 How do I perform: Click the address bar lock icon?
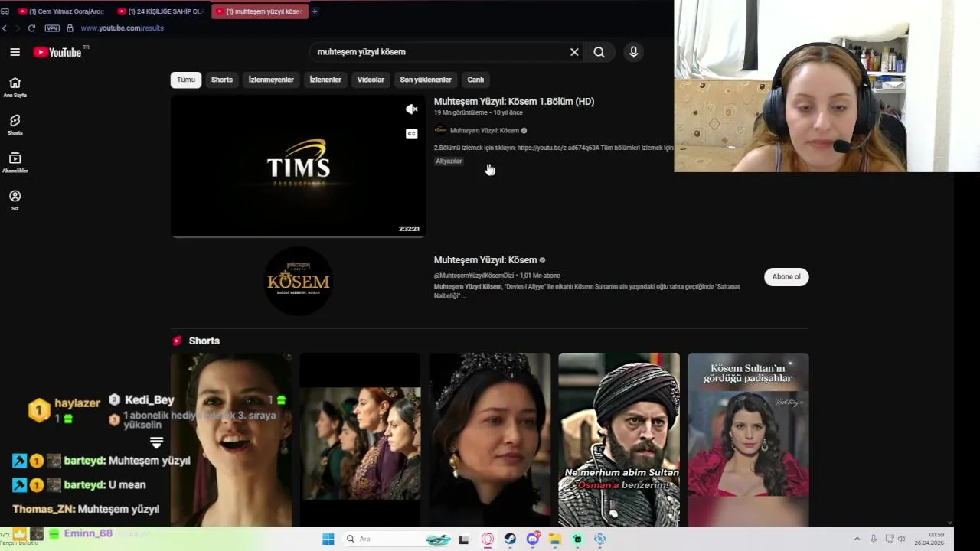[x=70, y=28]
